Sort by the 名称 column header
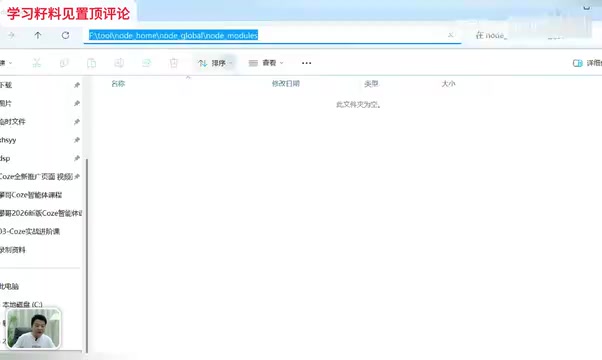The width and height of the screenshot is (602, 360). pos(118,84)
